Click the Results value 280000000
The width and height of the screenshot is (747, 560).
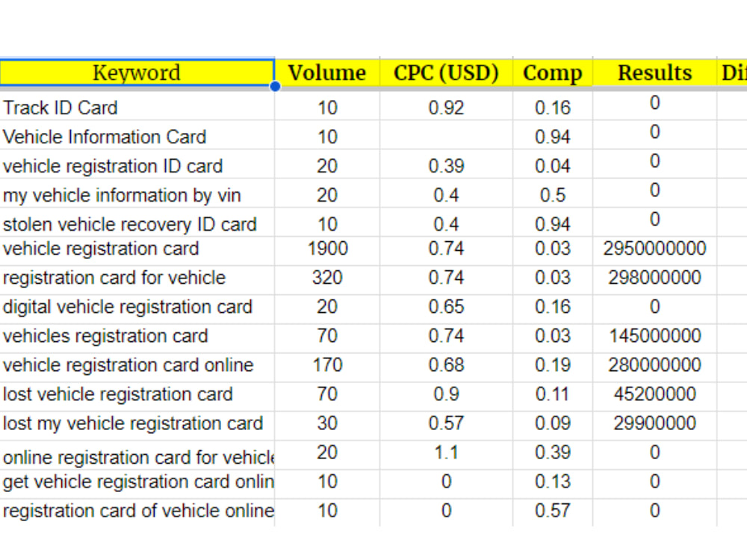[654, 365]
